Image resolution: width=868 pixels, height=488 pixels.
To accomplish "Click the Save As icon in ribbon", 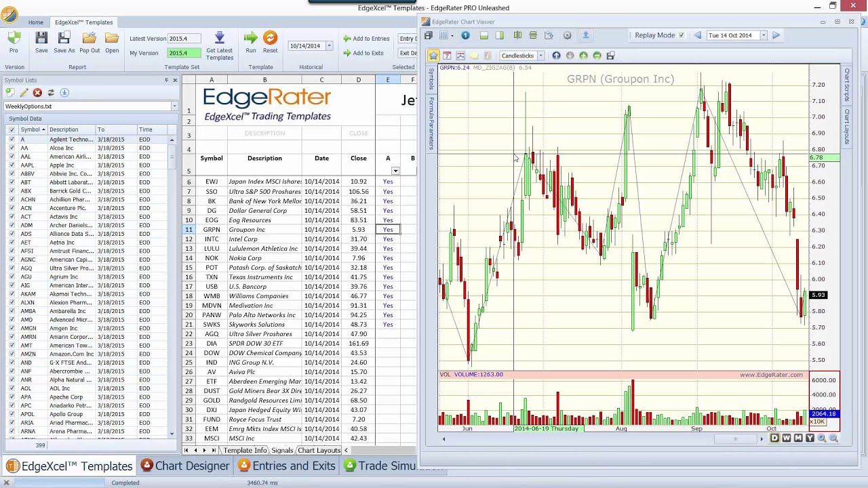I will click(64, 39).
